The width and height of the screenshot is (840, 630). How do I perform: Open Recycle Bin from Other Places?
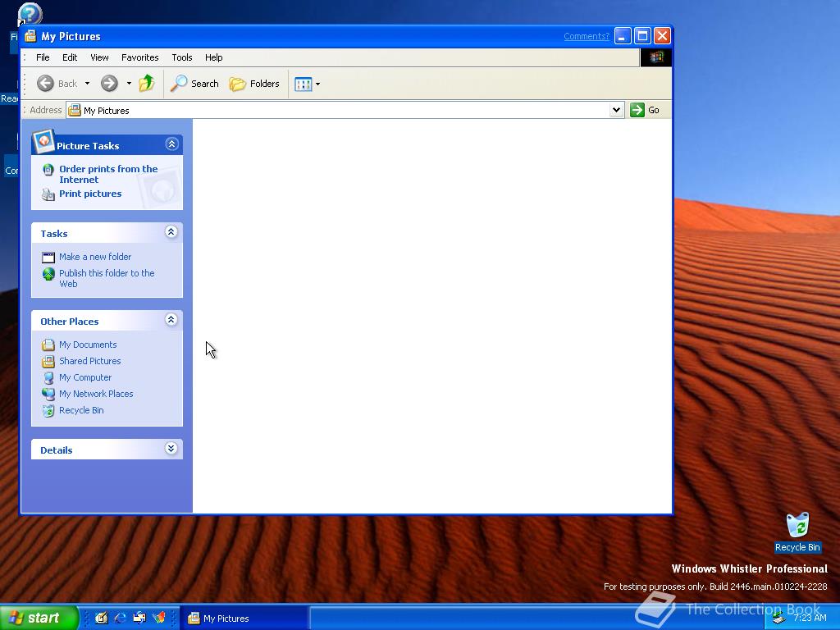tap(81, 410)
